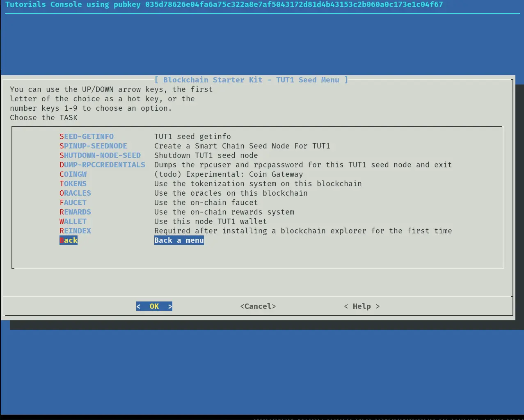Choose the ORACLES menu entry
This screenshot has height=420, width=524.
[75, 193]
